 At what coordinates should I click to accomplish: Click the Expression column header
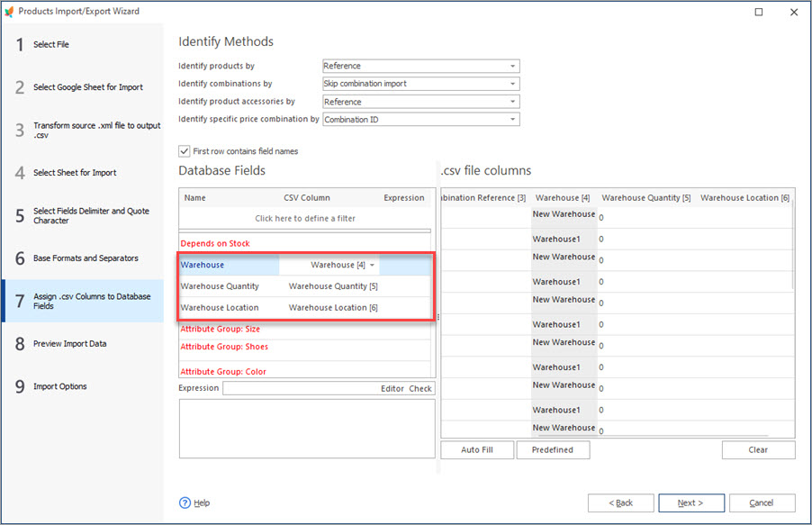404,198
